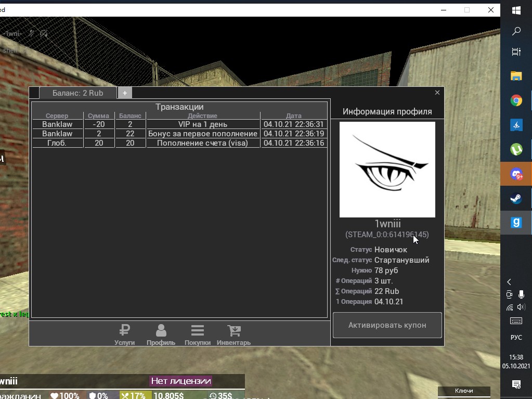
Task: Toggle the microphone icon in system tray
Action: (x=522, y=294)
